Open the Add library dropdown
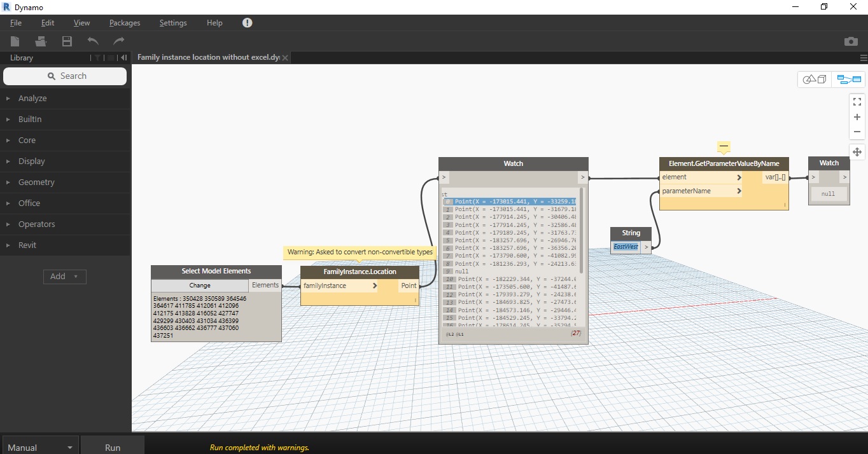This screenshot has width=868, height=454. 64,277
